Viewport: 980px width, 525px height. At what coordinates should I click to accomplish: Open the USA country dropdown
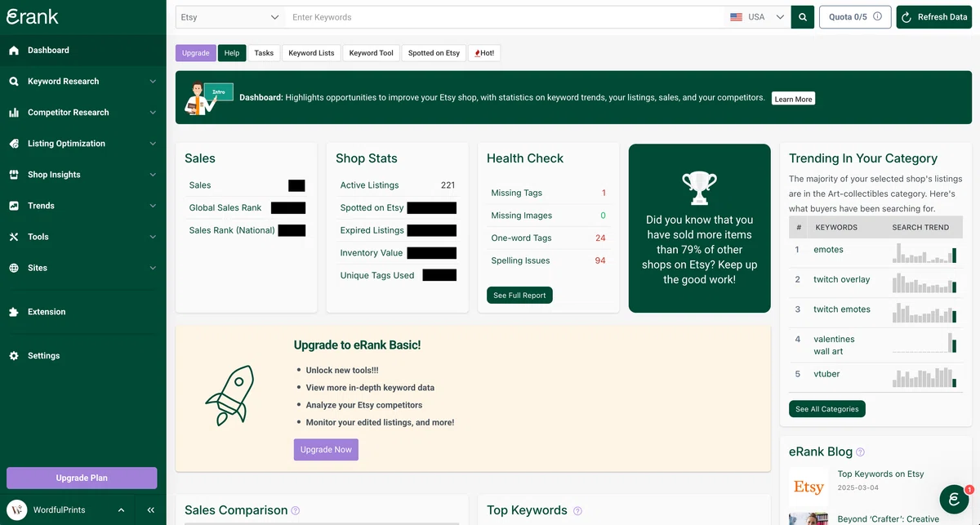click(758, 17)
